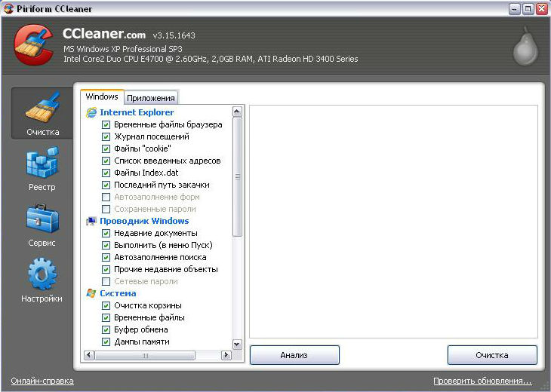Open the Сервис toolbox section icon

point(42,218)
